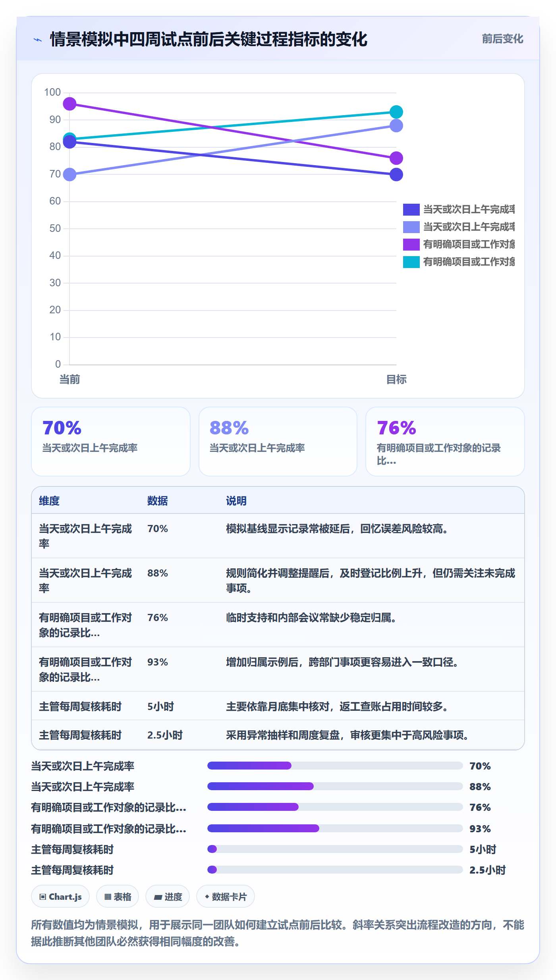Screen dimensions: 556x980
Task: Open the 76% stat card
Action: tap(445, 442)
